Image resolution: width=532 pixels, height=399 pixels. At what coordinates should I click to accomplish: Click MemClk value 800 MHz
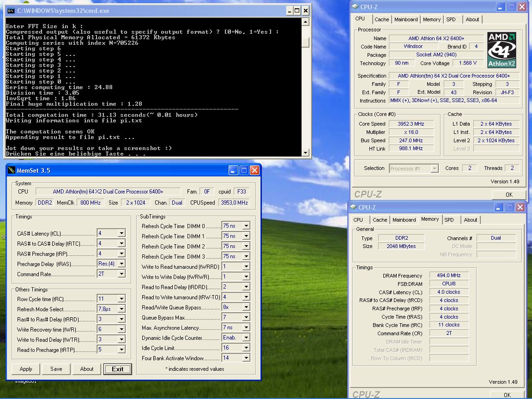tap(90, 203)
